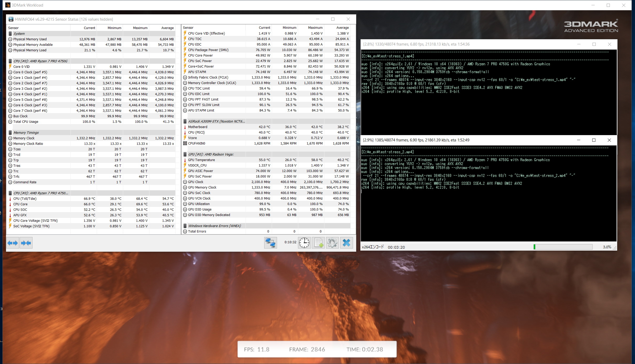Click the GPU ASIC Power bolt icon
Screen dimensions: 635x364
pyautogui.click(x=185, y=171)
